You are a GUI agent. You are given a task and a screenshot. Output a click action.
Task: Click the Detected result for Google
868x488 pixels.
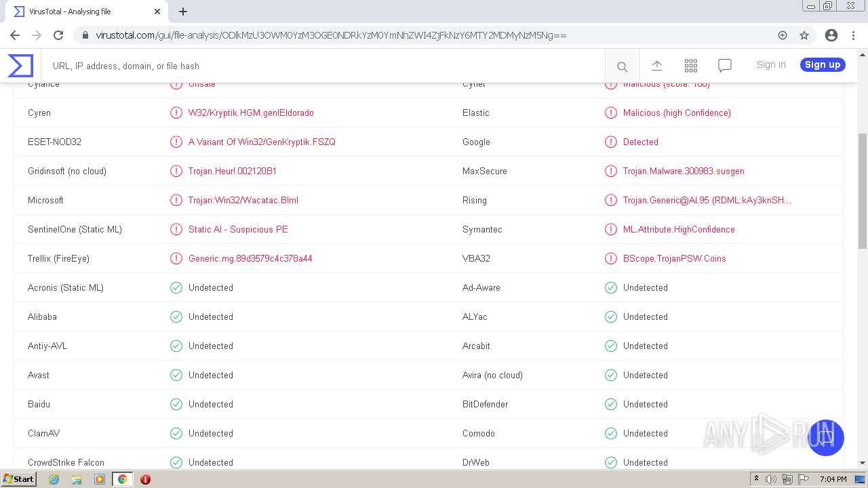641,142
